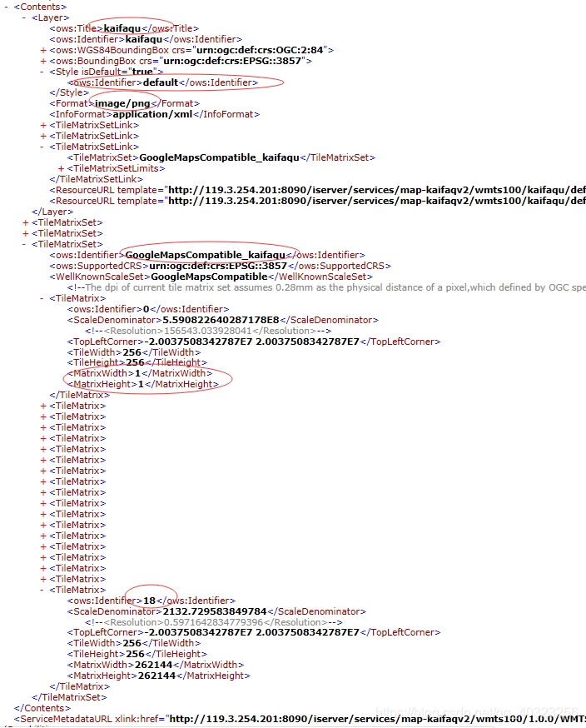
Task: Collapse the Style isDefault node
Action: pos(42,72)
